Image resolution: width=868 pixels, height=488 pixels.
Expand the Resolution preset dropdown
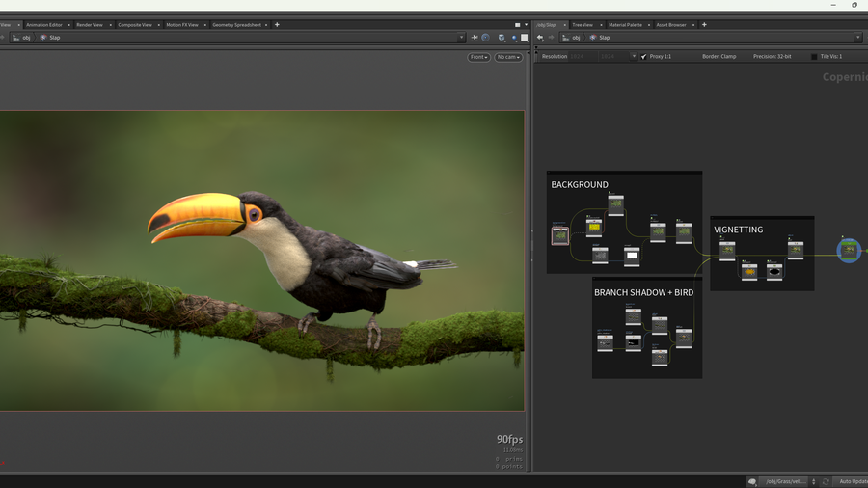coord(634,57)
